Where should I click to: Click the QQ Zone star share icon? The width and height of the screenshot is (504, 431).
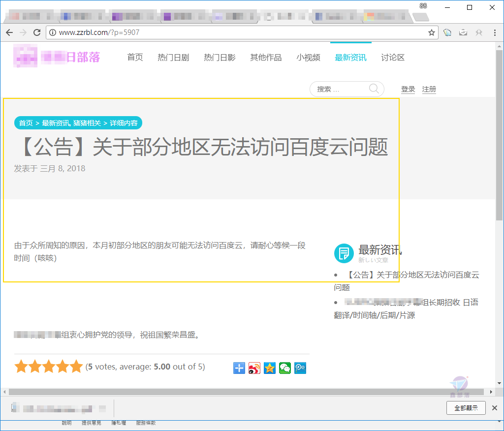269,368
